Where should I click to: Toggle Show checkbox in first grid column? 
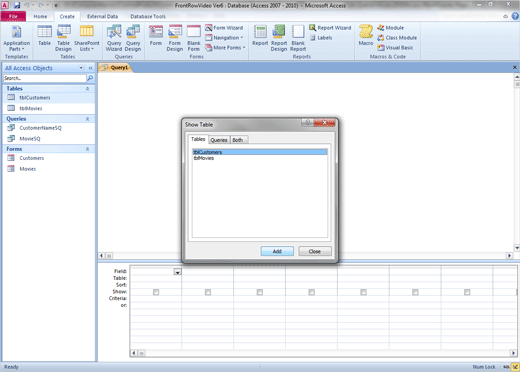tap(156, 292)
